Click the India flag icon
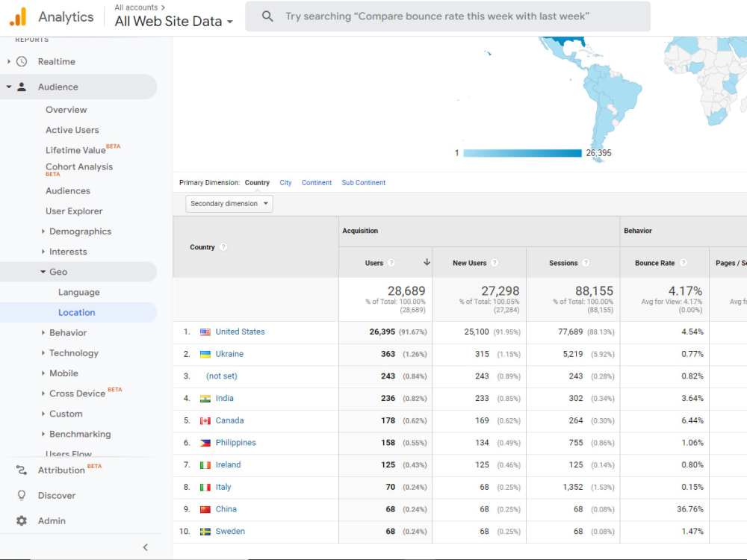Image resolution: width=747 pixels, height=560 pixels. [205, 399]
